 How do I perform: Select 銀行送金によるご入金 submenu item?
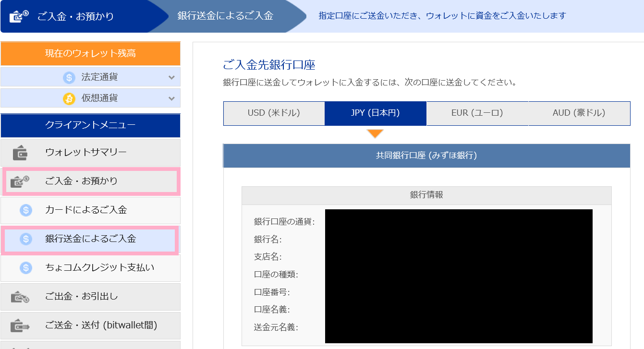pyautogui.click(x=90, y=239)
